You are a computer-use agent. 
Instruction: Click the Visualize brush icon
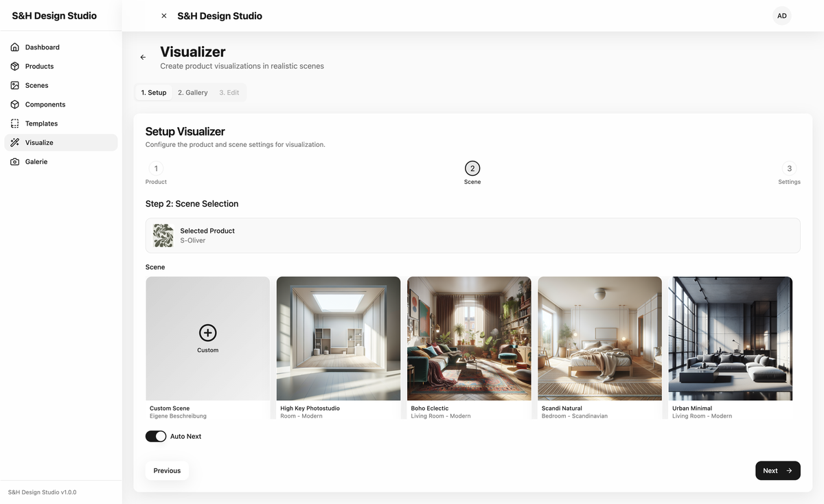(x=14, y=142)
